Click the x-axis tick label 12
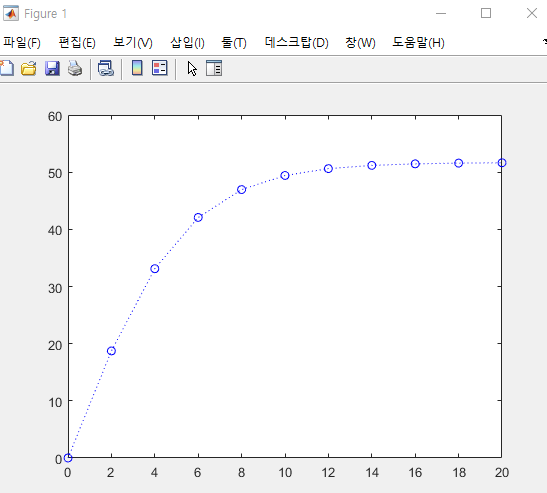This screenshot has height=493, width=547. 328,472
